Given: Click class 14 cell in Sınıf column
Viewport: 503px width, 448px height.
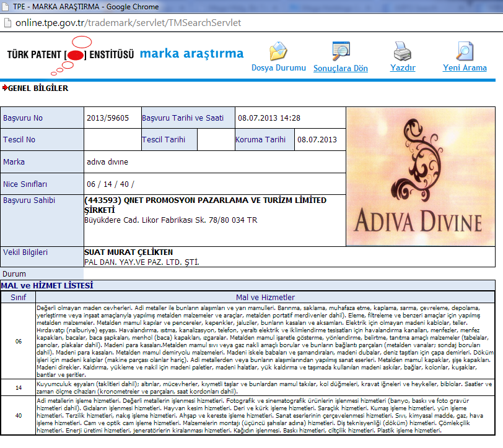Looking at the screenshot, I should pos(19,388).
